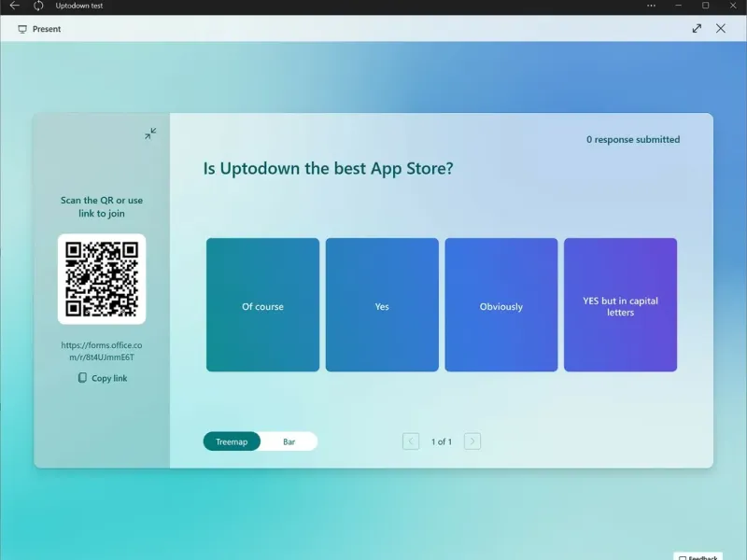Select the 'Of course' answer tile

pyautogui.click(x=263, y=305)
